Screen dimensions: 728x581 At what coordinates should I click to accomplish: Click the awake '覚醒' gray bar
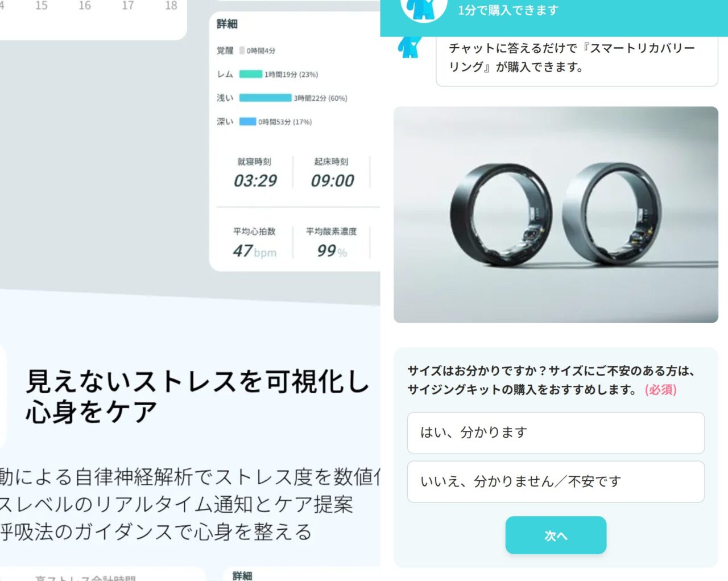[x=242, y=50]
